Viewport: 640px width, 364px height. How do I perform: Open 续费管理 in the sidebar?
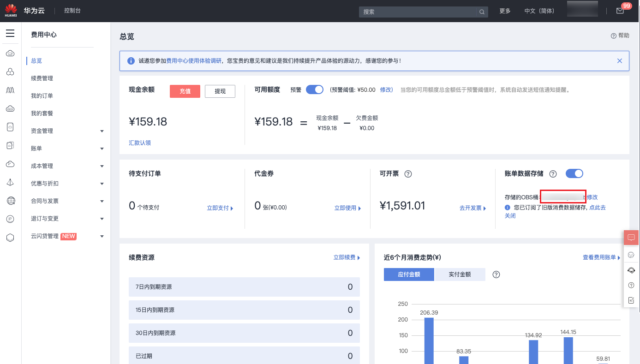click(x=42, y=78)
